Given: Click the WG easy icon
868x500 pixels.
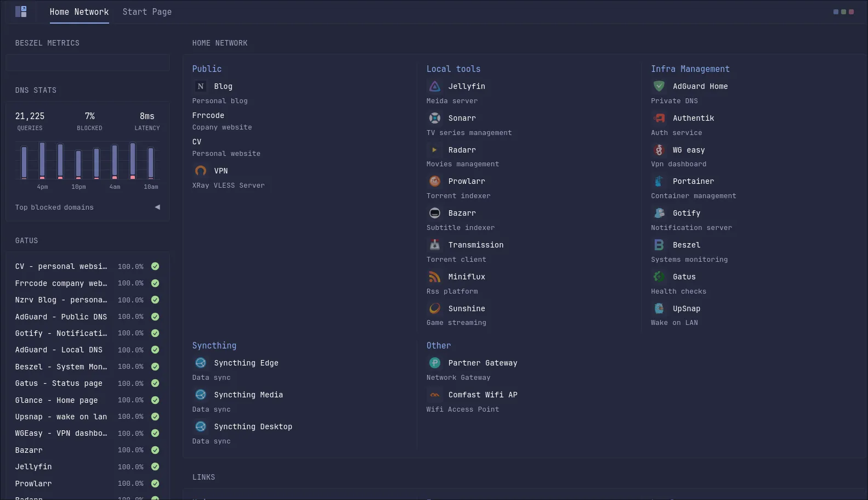Looking at the screenshot, I should point(659,150).
